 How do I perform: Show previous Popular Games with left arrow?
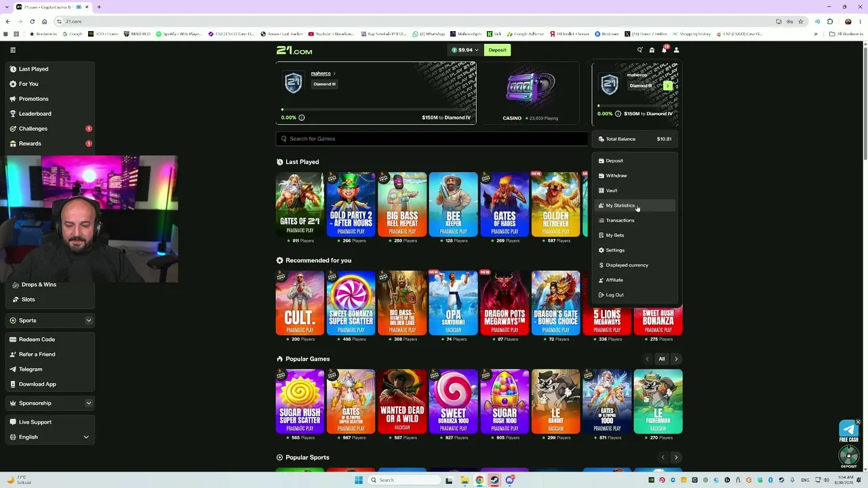pyautogui.click(x=647, y=359)
